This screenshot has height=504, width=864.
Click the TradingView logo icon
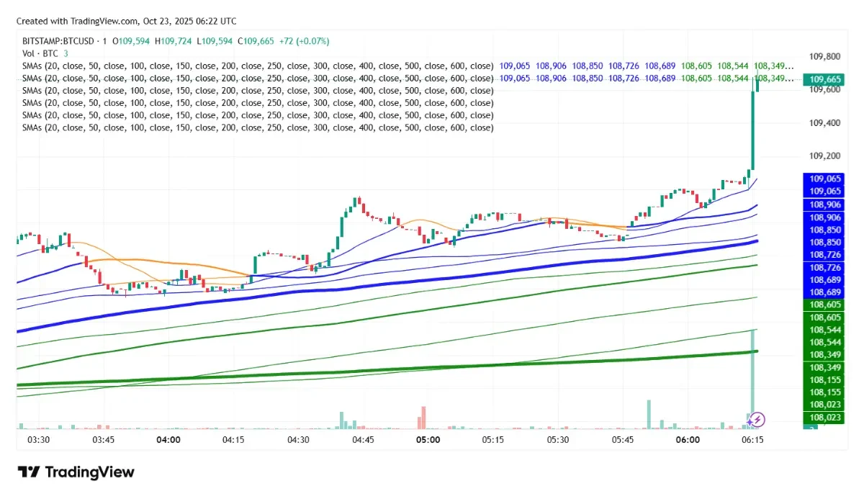(29, 472)
